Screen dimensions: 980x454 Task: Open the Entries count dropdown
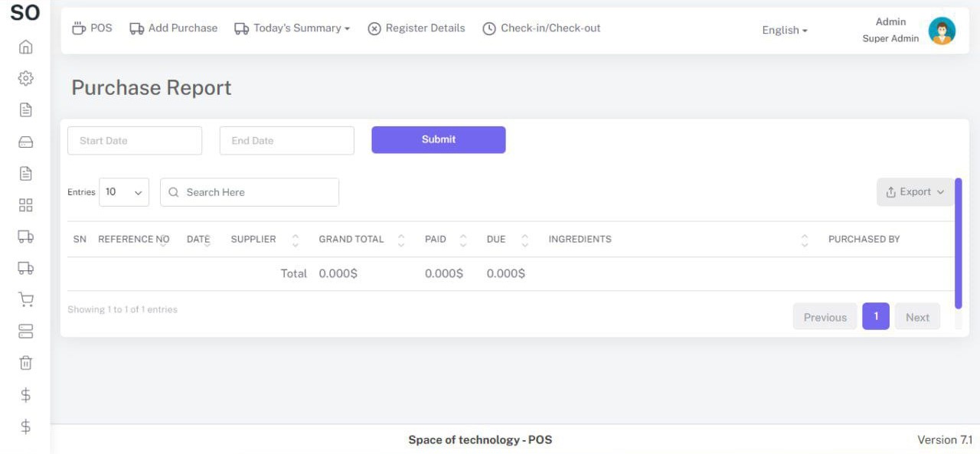pos(124,192)
